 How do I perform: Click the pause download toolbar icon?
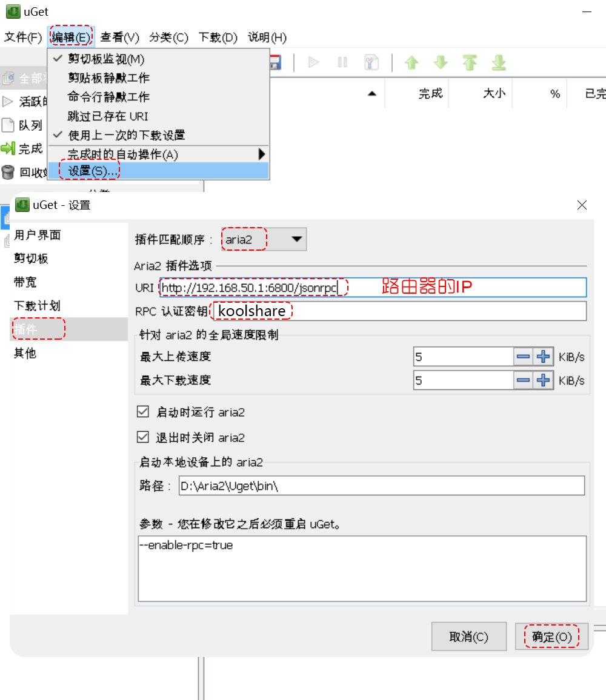point(342,62)
